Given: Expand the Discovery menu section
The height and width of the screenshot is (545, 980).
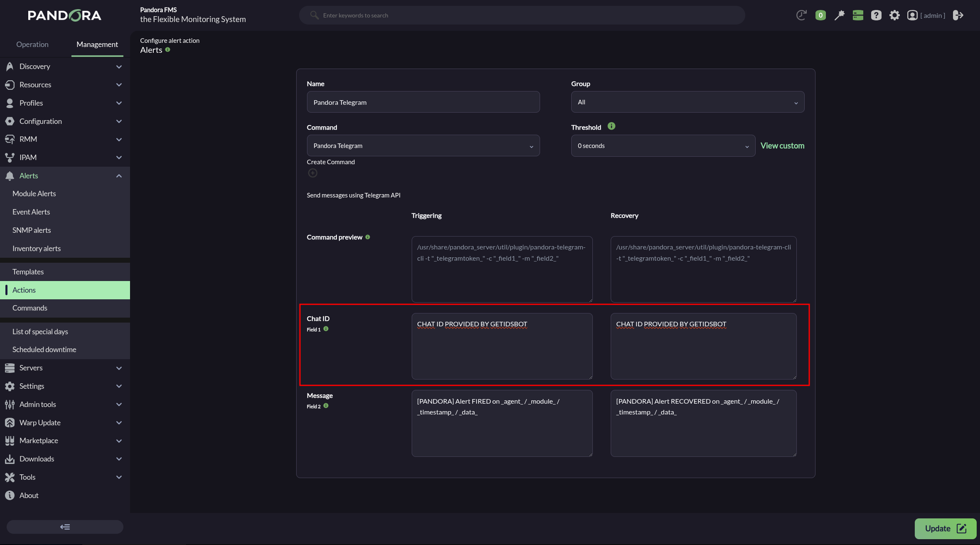Looking at the screenshot, I should [x=65, y=67].
